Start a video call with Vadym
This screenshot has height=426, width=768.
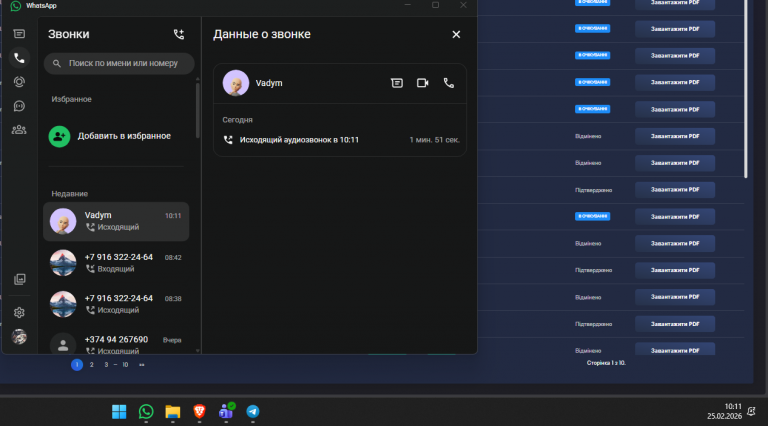click(423, 83)
